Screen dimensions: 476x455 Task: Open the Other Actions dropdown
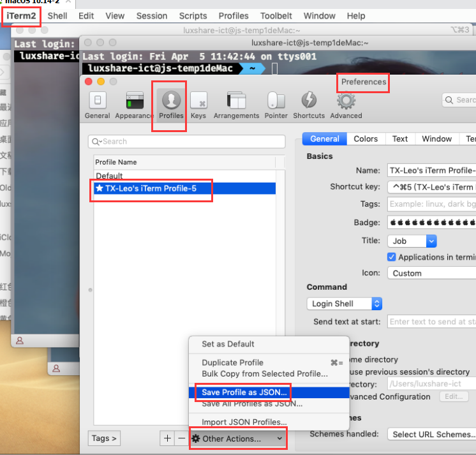pos(238,438)
